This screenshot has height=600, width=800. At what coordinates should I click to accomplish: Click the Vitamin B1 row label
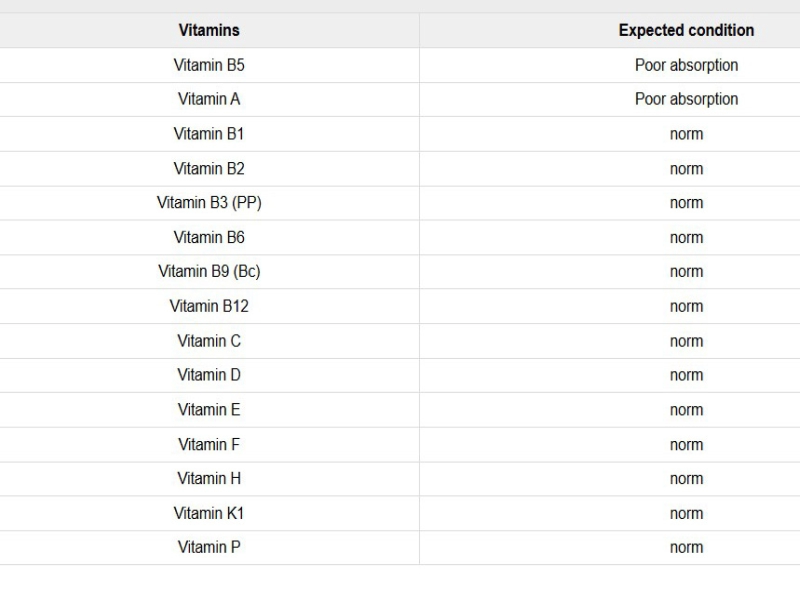click(x=209, y=134)
